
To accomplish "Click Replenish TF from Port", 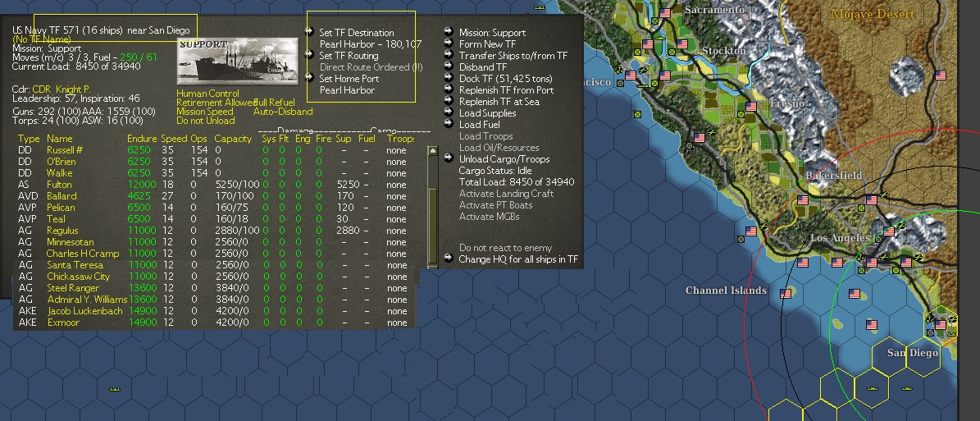I will click(506, 90).
